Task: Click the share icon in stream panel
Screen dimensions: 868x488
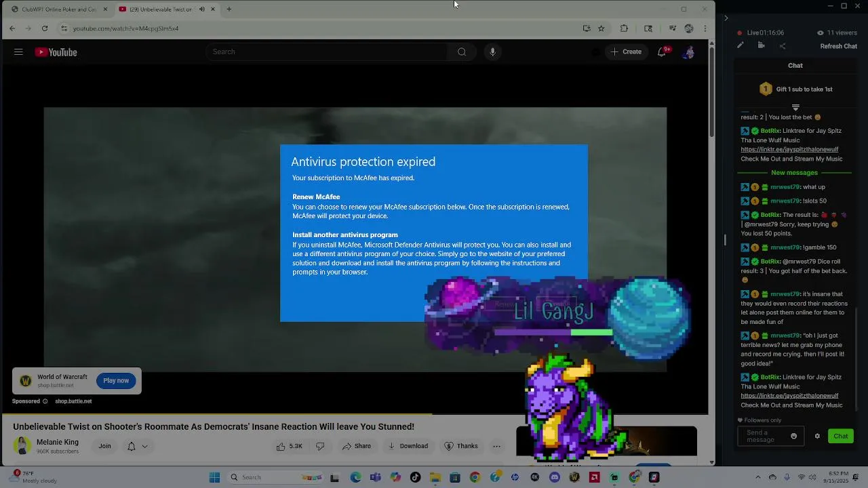Action: (783, 46)
